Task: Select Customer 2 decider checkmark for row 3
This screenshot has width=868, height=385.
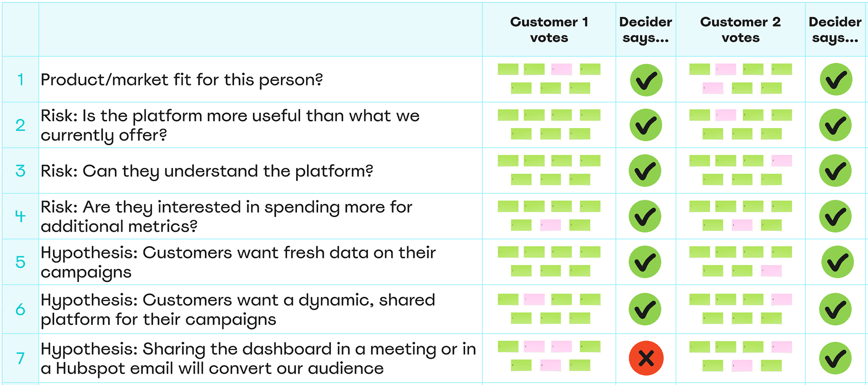Action: coord(835,171)
